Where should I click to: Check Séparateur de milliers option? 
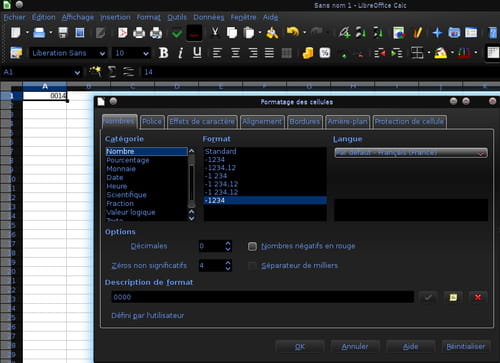tap(252, 266)
